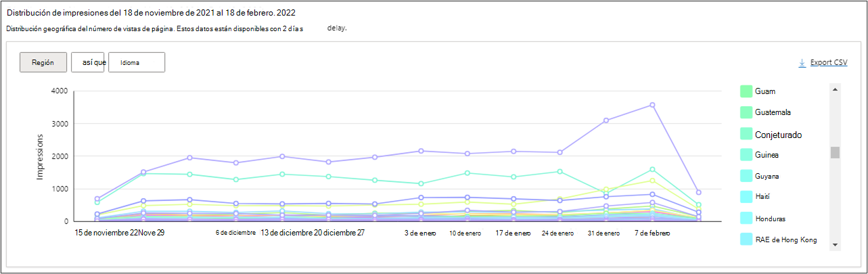Toggle the Conjeturado series swatch
The image size is (868, 274).
point(747,134)
